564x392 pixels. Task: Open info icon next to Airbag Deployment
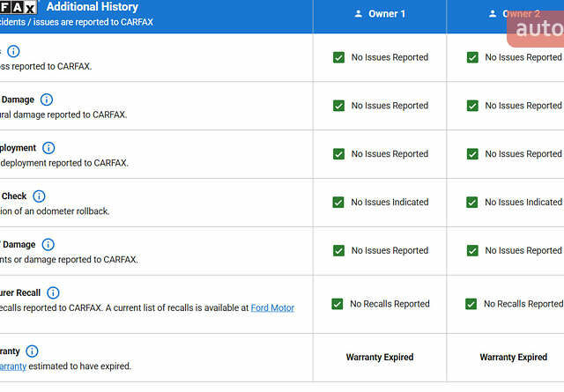click(x=48, y=148)
